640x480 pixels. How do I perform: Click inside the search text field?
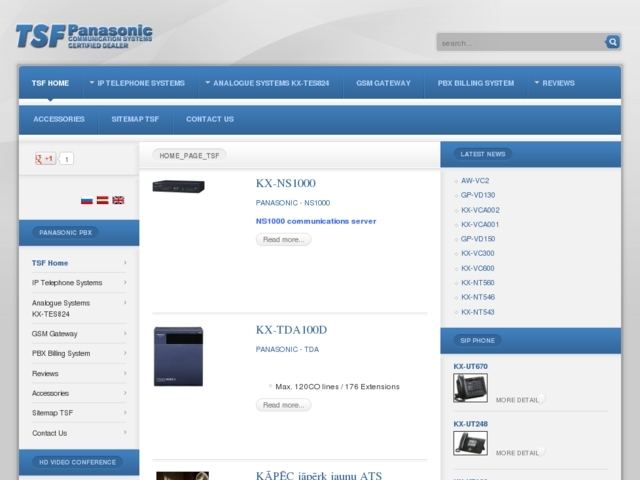point(520,43)
